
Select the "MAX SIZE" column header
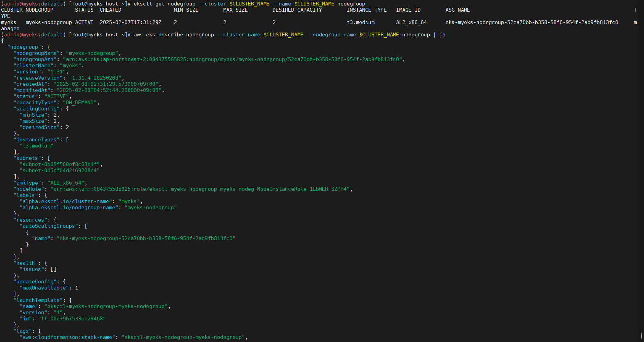point(236,10)
